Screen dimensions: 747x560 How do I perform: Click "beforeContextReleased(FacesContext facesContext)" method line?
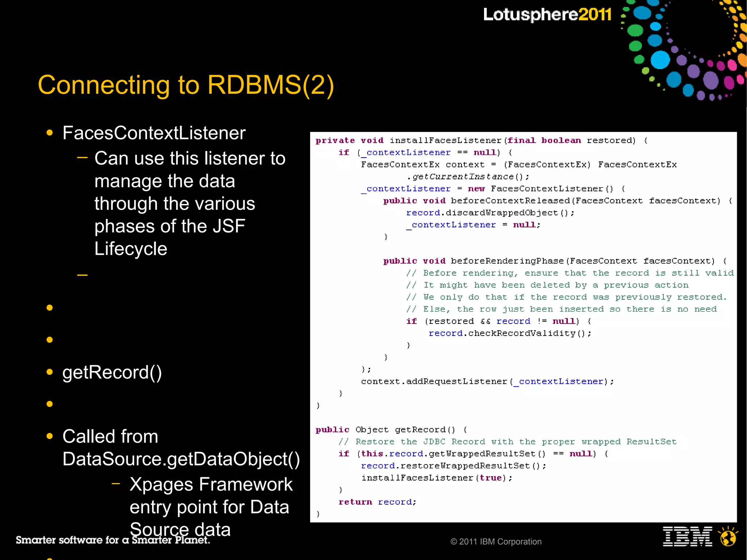coord(558,201)
